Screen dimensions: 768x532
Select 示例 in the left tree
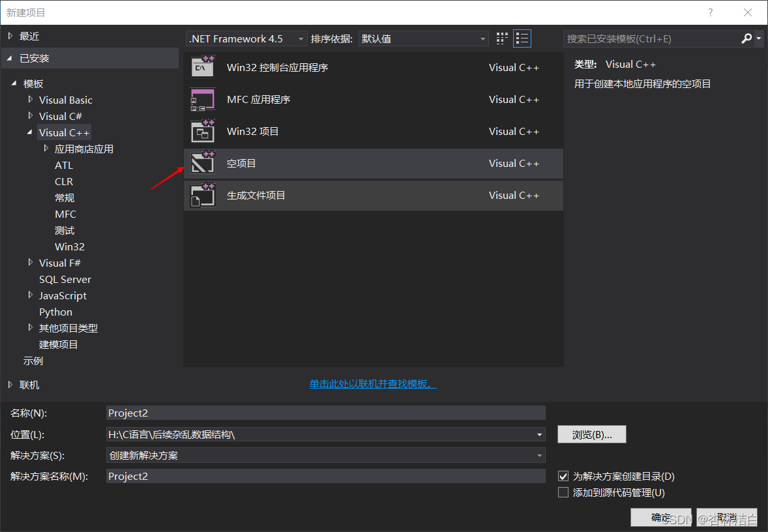tap(33, 361)
